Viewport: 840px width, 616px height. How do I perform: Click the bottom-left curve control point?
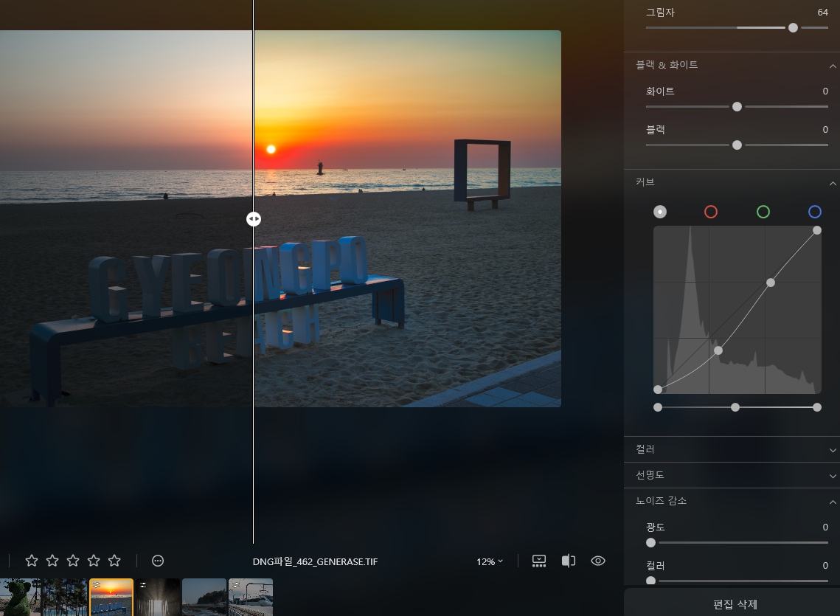click(658, 390)
